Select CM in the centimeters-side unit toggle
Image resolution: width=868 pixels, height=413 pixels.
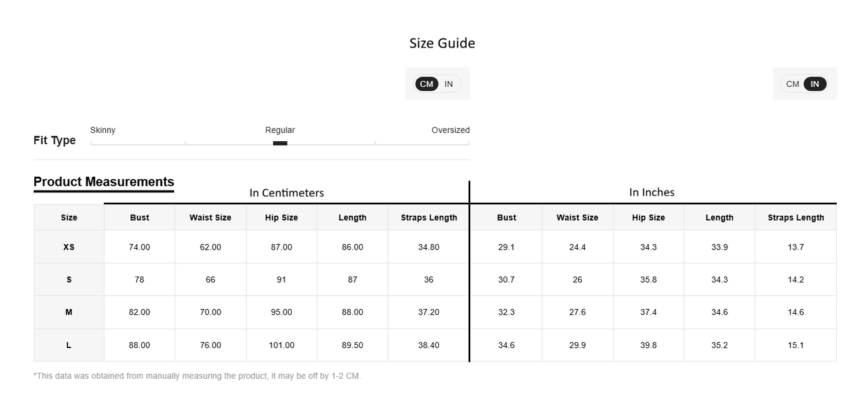click(x=426, y=84)
